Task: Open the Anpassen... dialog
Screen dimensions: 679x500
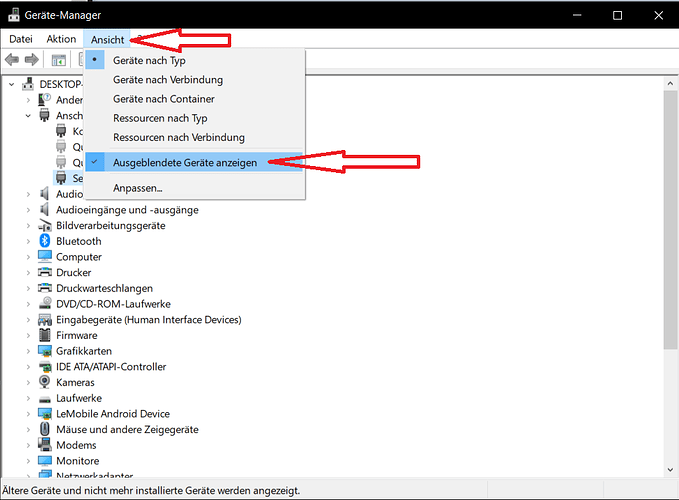Action: point(195,188)
